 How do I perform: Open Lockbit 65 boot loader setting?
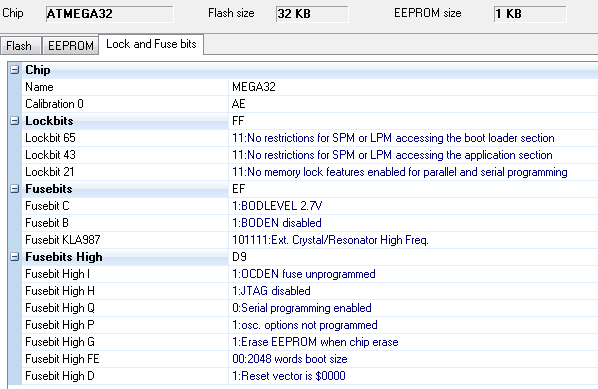click(x=393, y=138)
